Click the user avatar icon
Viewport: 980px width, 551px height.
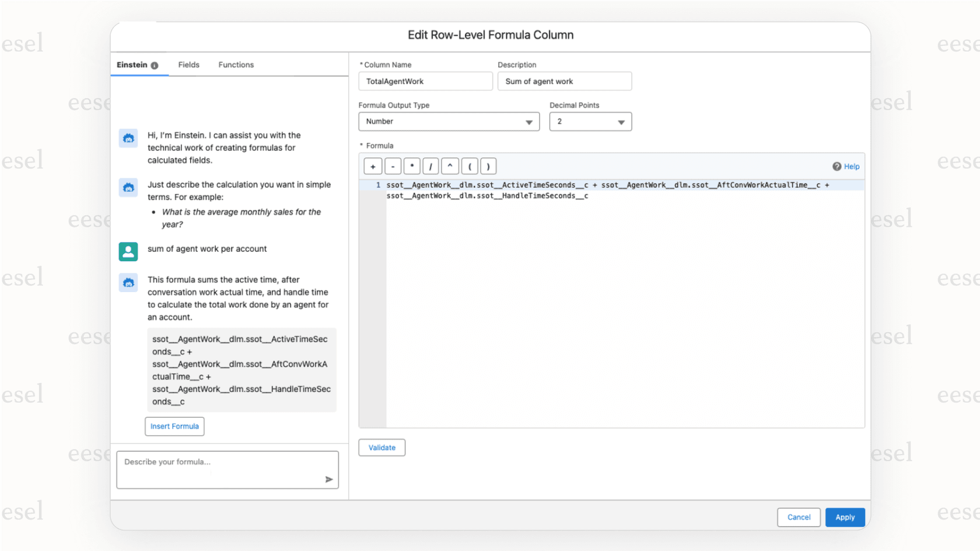(128, 252)
